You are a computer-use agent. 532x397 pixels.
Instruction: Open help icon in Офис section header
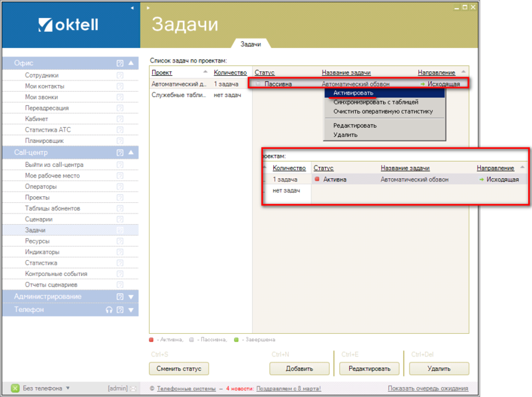(120, 63)
